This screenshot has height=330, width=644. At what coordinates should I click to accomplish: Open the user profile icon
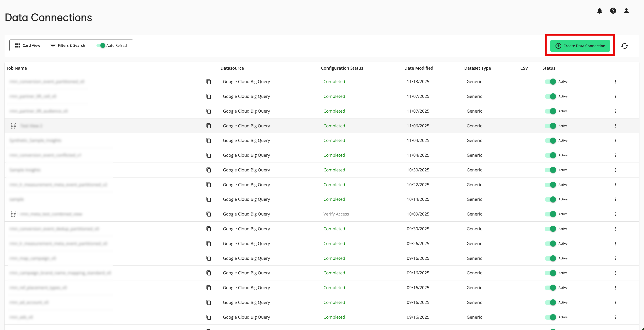coord(626,10)
